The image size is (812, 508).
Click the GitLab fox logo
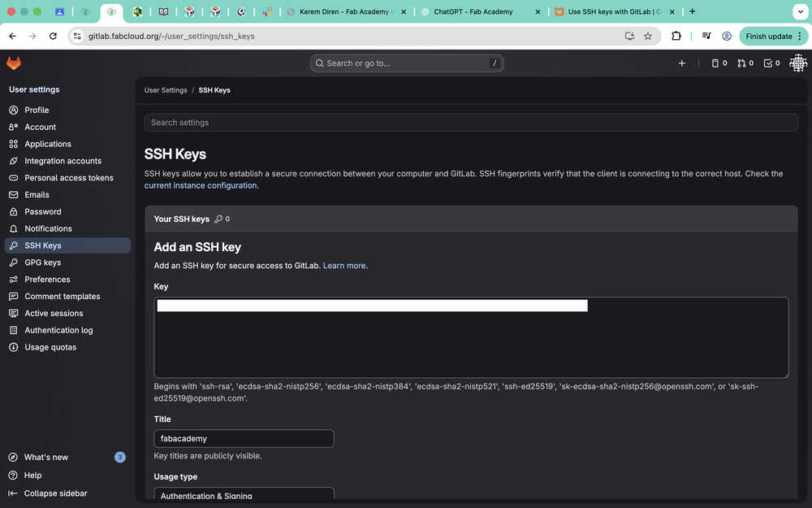[x=14, y=63]
